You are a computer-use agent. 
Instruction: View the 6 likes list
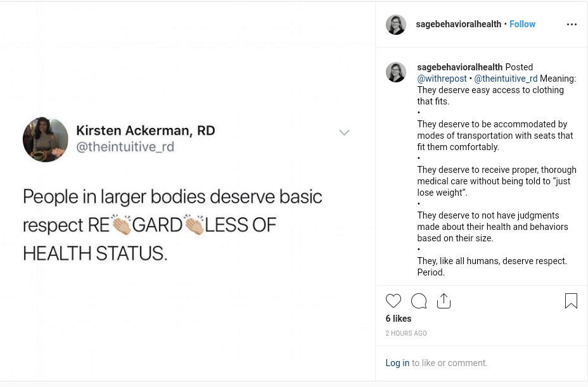coord(399,319)
